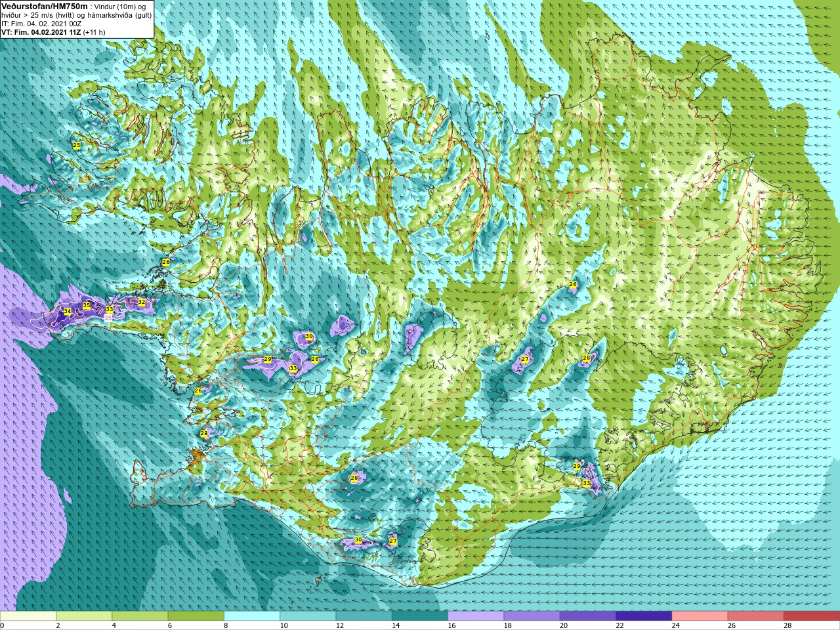This screenshot has width=840, height=630.
Task: Click the yellow 29 label above southeast 33
Action: pyautogui.click(x=577, y=466)
